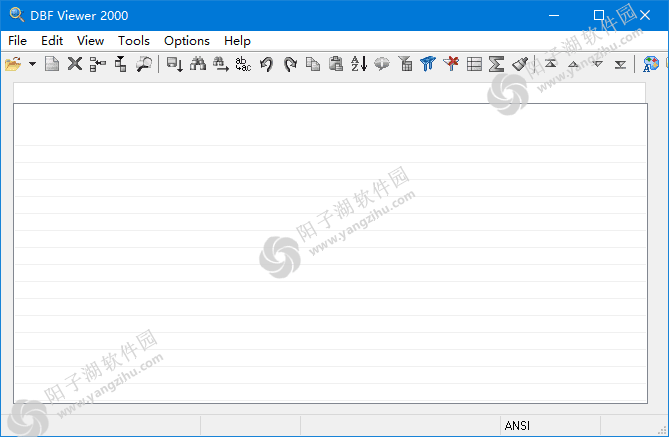
Task: Click the colorful language/font icon
Action: [651, 64]
